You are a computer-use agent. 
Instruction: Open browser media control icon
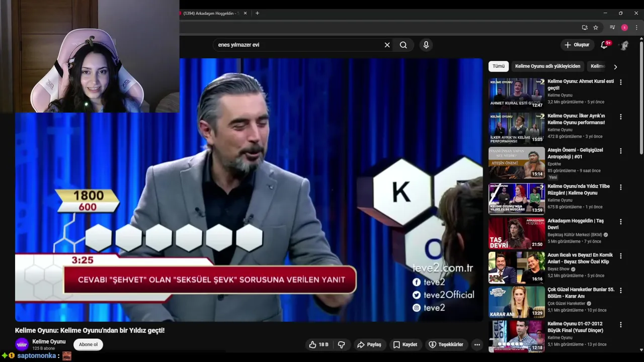tap(612, 27)
